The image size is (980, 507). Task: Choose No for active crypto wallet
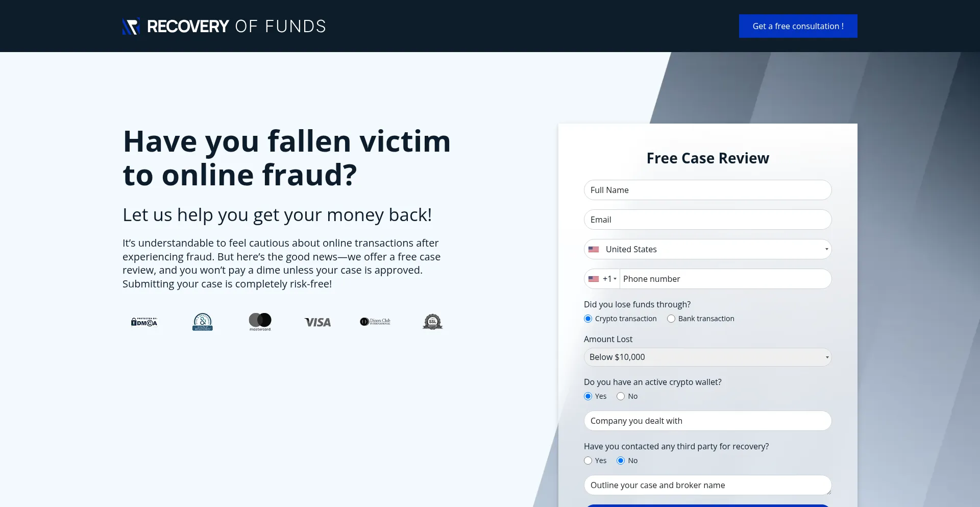[621, 396]
